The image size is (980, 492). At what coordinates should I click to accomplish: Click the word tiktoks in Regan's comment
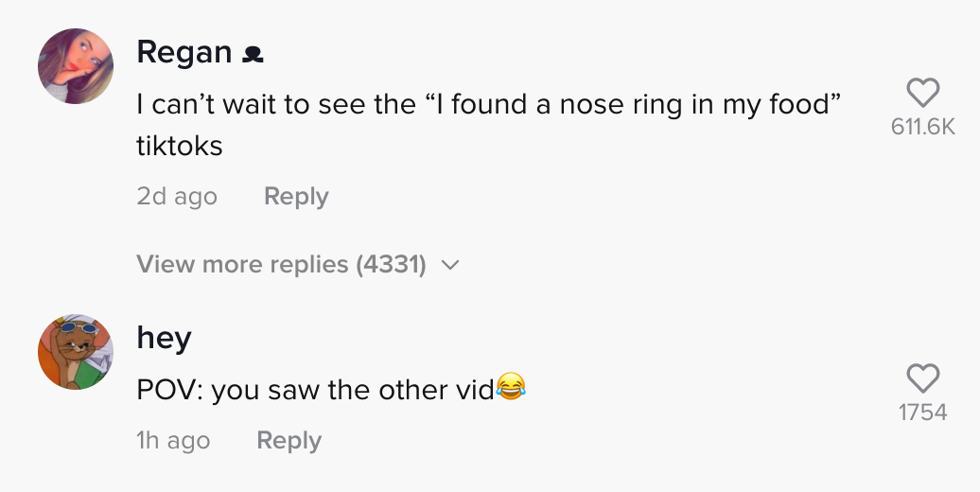tap(180, 146)
